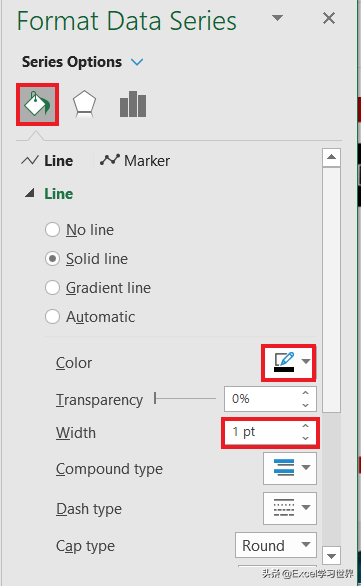Increase Transparency with the up spinner
361x586 pixels.
click(306, 393)
